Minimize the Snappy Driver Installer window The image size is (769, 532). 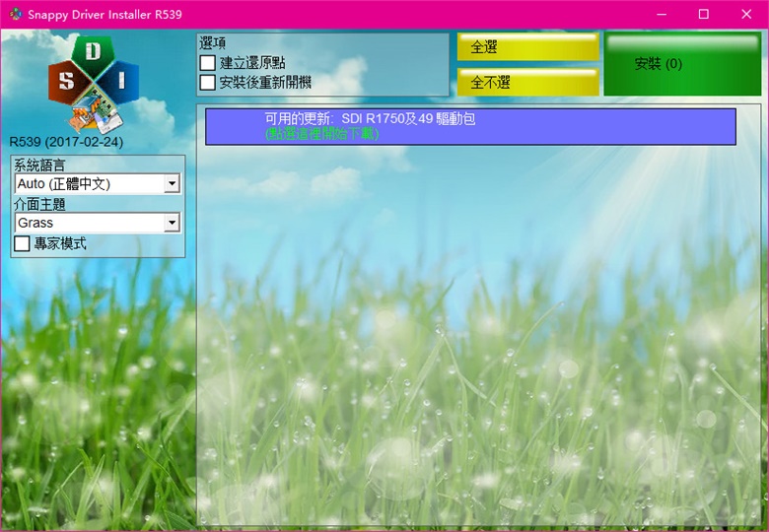point(662,14)
